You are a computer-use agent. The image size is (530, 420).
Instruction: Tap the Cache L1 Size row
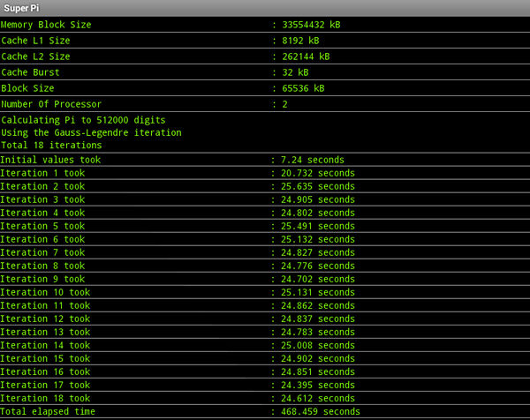coord(265,41)
